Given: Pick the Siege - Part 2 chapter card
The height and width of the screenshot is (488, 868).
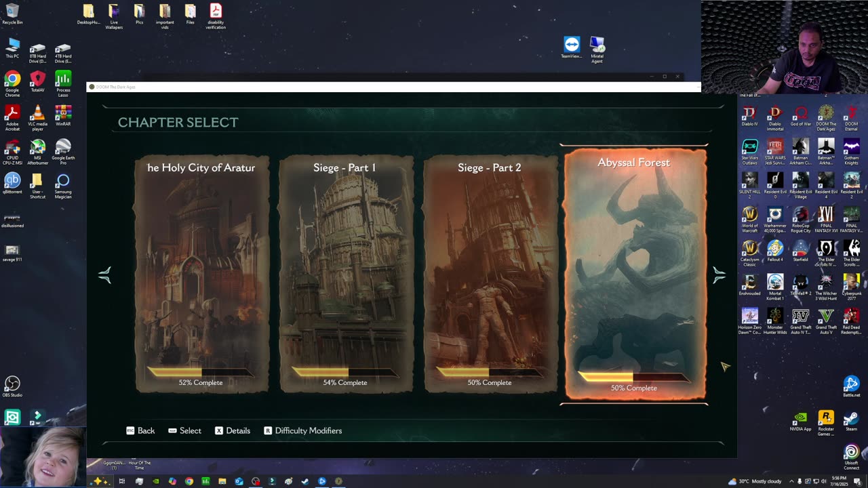Looking at the screenshot, I should 490,274.
